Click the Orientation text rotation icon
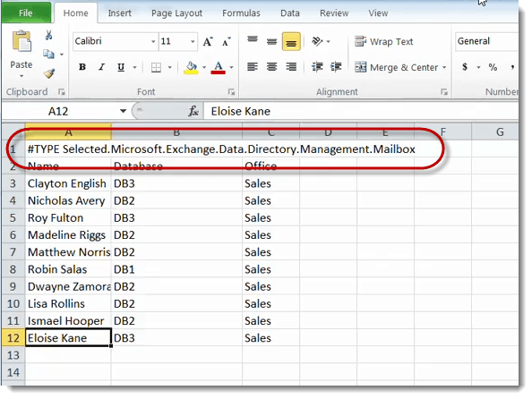This screenshot has height=399, width=532. [317, 41]
